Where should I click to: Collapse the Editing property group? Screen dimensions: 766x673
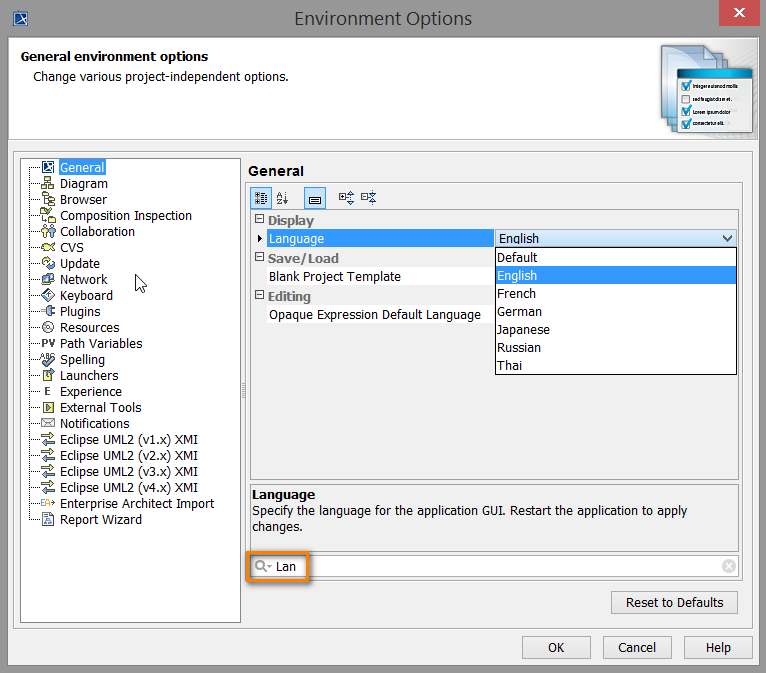point(259,297)
